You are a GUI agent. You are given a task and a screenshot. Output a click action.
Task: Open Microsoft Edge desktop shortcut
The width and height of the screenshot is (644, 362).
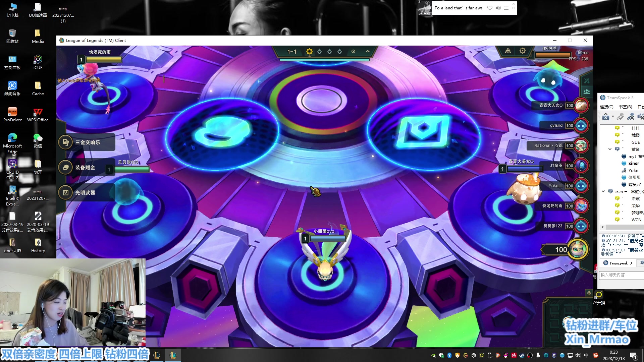coord(12,143)
